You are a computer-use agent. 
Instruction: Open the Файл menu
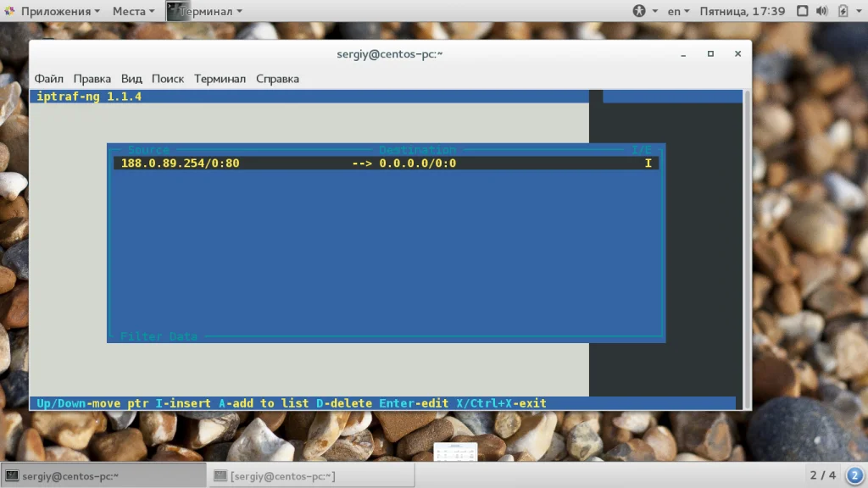click(x=48, y=79)
